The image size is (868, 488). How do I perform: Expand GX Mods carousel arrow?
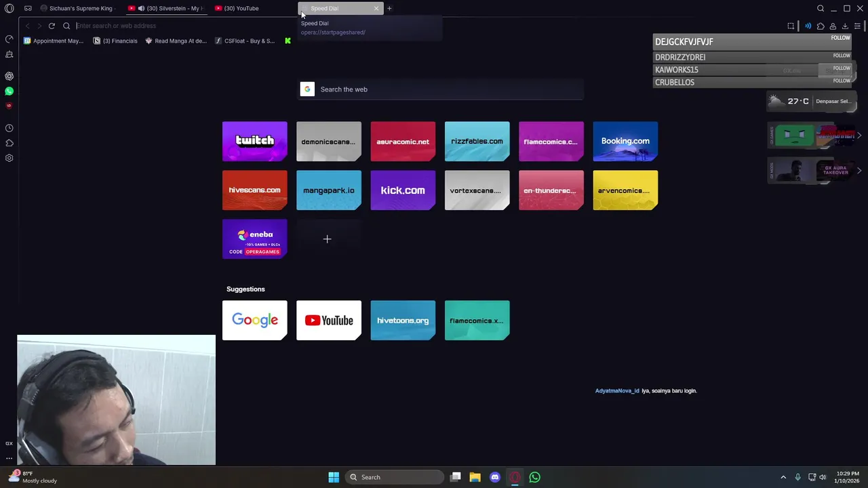click(x=859, y=171)
